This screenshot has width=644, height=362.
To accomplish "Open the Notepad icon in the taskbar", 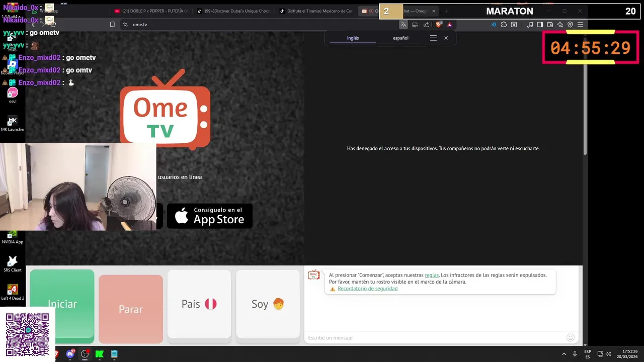I will (x=114, y=354).
